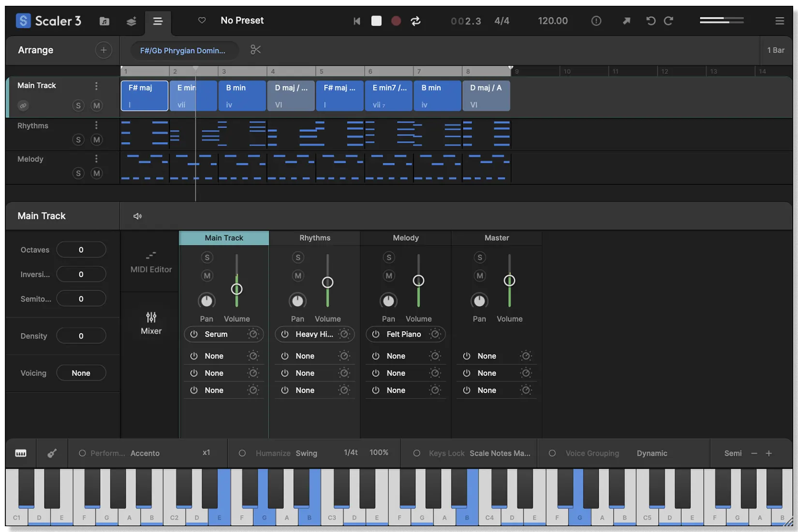Open Serum instrument settings dial icon
Image resolution: width=798 pixels, height=532 pixels.
pos(253,334)
